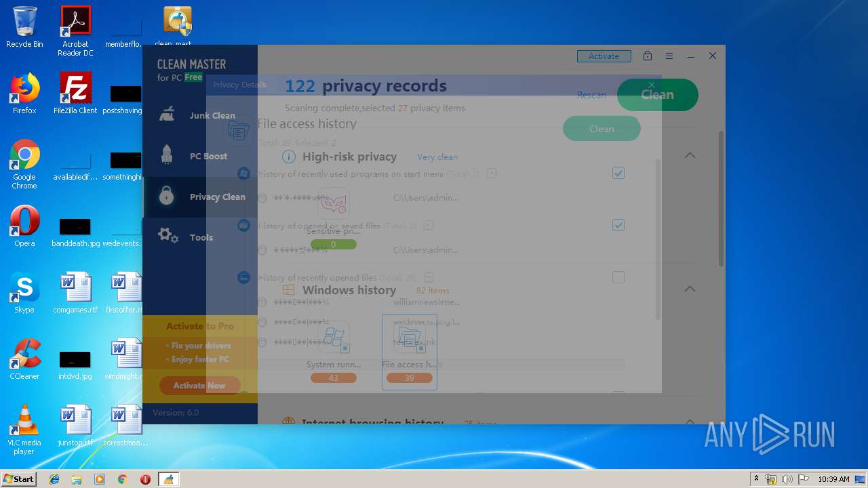Image resolution: width=868 pixels, height=488 pixels.
Task: Select the junstop.rtf desktop file
Action: 75,425
